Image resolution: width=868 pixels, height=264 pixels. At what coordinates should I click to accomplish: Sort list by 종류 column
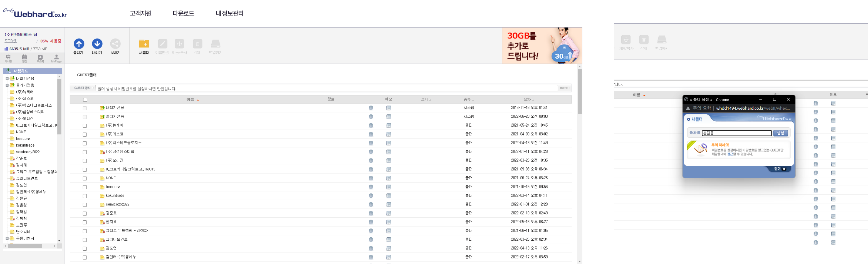pos(469,100)
